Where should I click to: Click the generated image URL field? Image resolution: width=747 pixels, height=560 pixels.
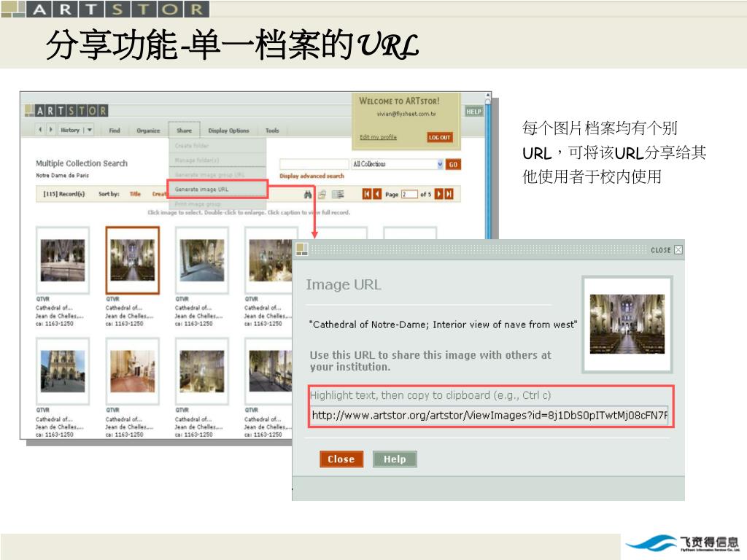click(489, 415)
